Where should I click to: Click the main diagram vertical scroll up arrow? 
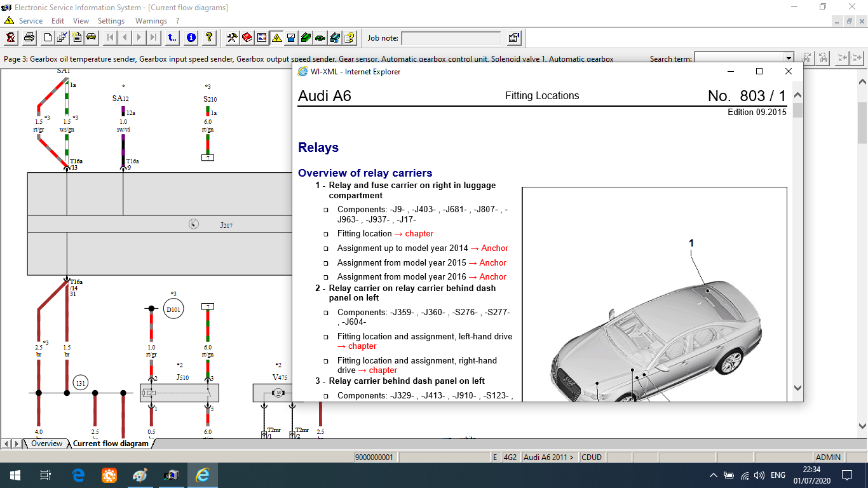pos(862,82)
